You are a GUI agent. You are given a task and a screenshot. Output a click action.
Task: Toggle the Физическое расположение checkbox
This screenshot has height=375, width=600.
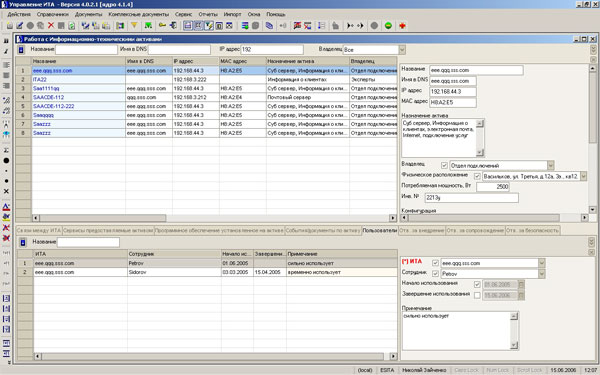477,176
